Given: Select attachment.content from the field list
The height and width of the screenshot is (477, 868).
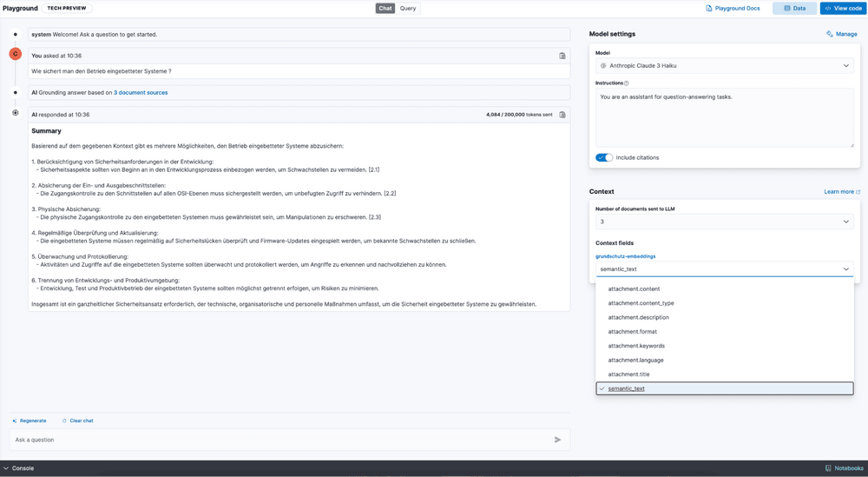Looking at the screenshot, I should [x=634, y=288].
